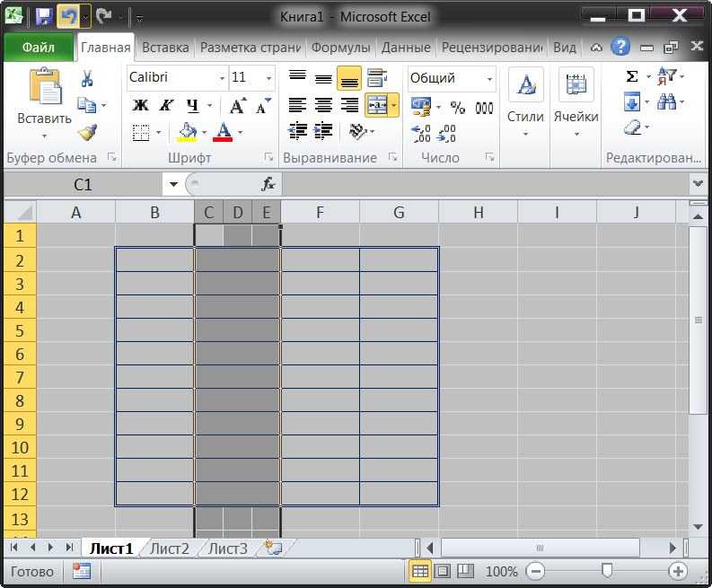The height and width of the screenshot is (588, 712).
Task: Open Excel Help question mark
Action: (x=620, y=47)
